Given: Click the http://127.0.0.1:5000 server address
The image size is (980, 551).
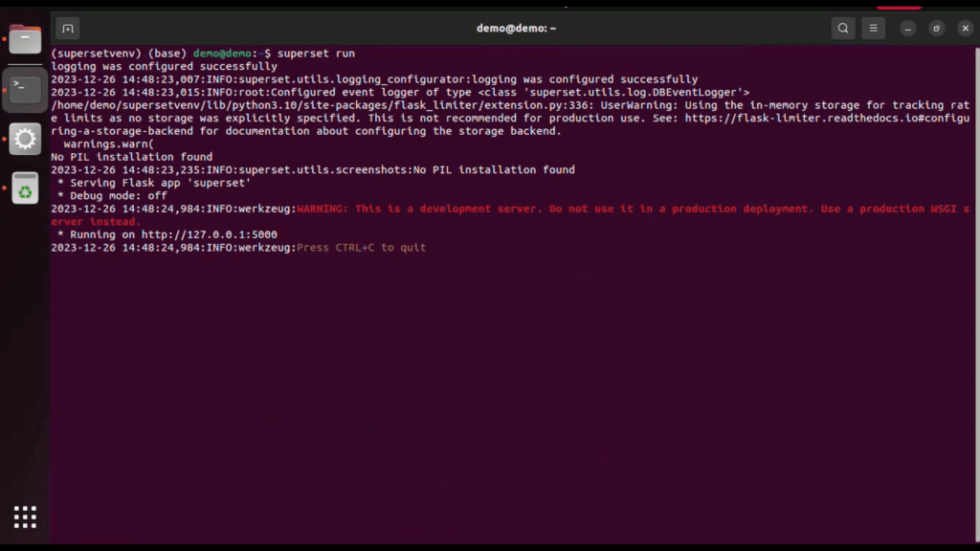Looking at the screenshot, I should [209, 234].
